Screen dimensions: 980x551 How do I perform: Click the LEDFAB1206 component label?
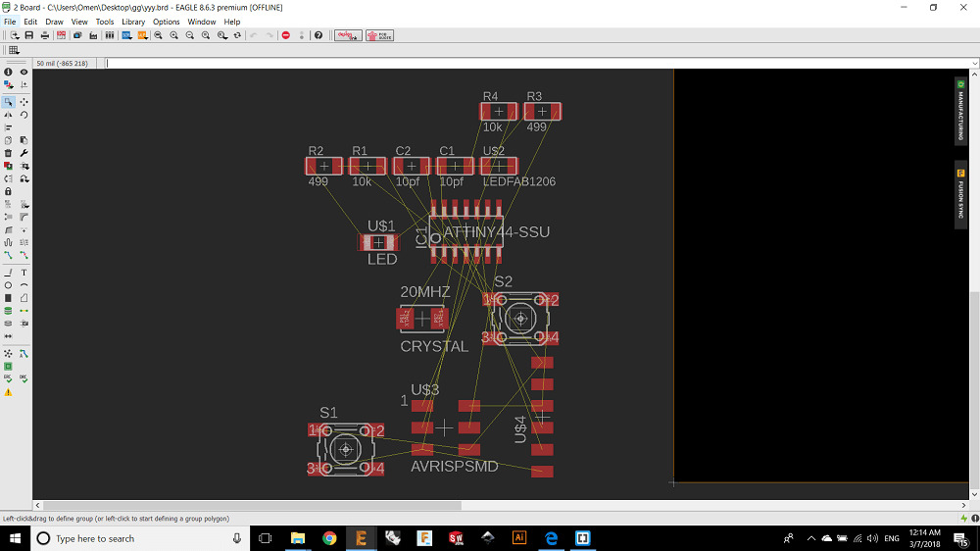[519, 182]
